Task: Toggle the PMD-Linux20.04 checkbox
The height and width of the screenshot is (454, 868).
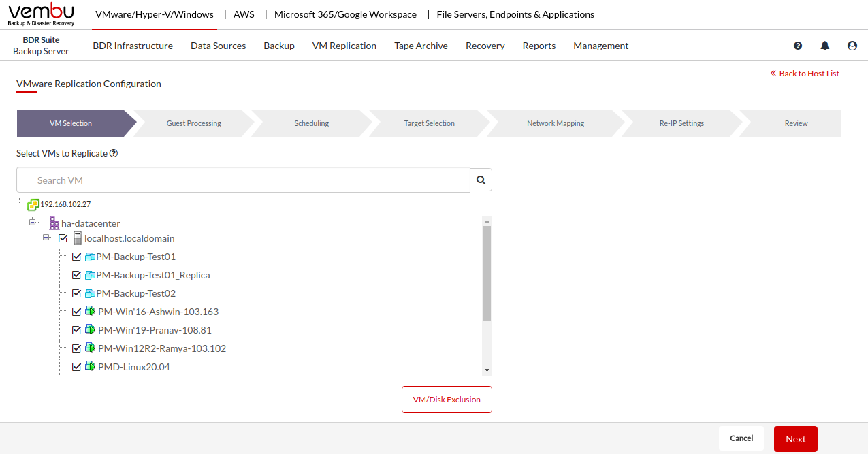Action: 76,368
